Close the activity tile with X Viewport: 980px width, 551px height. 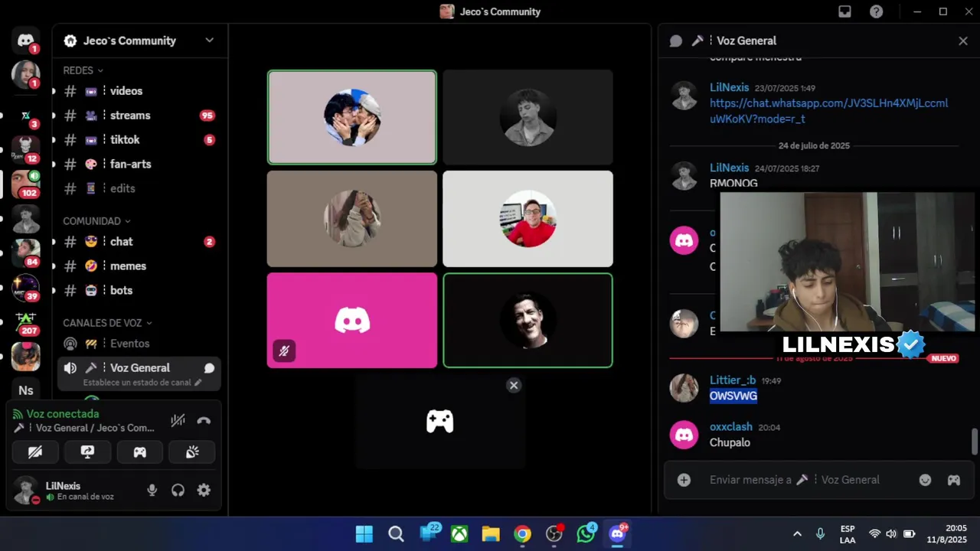tap(514, 385)
